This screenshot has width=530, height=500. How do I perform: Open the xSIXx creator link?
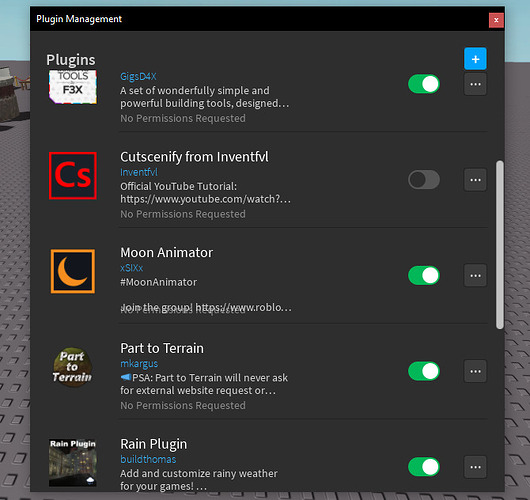pyautogui.click(x=131, y=268)
